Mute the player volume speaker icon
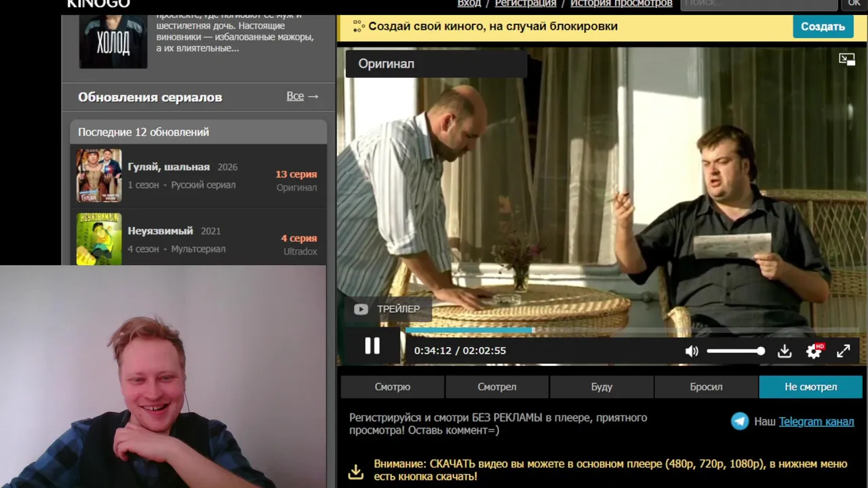The width and height of the screenshot is (868, 488). [x=692, y=351]
